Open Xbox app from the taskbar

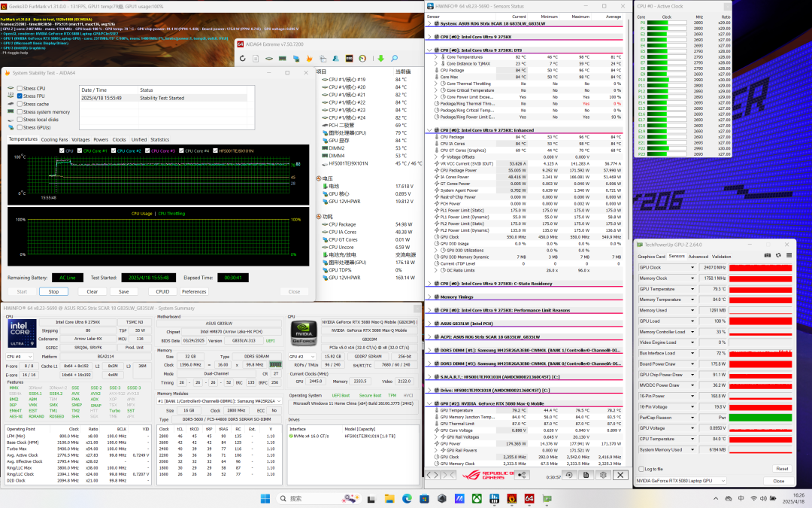477,499
